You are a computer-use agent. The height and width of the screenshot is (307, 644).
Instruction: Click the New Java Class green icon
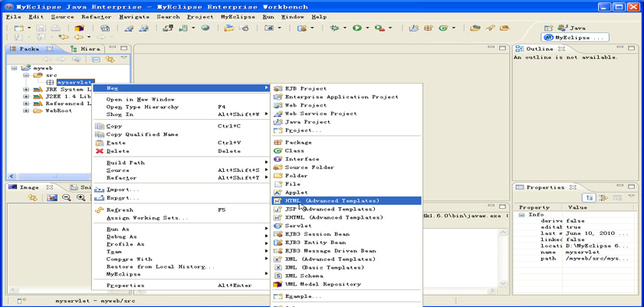(443, 28)
